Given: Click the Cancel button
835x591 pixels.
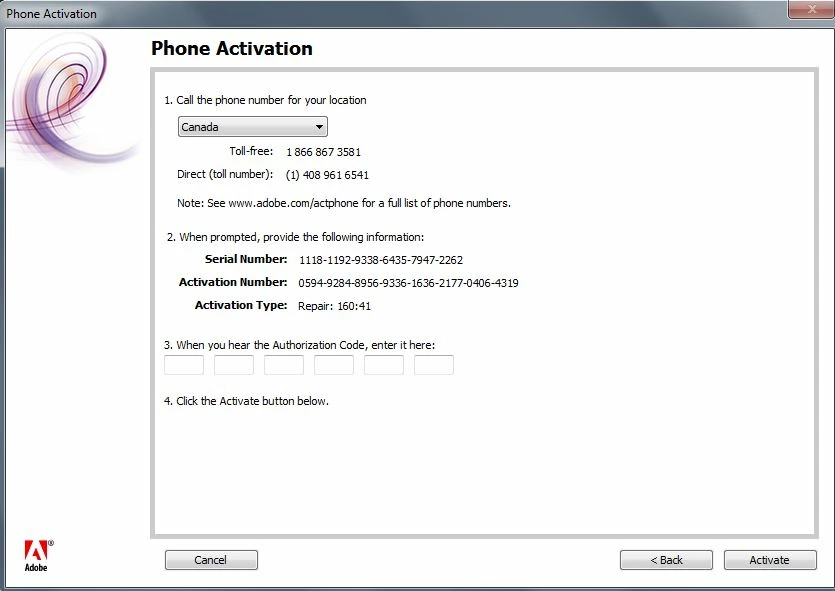Looking at the screenshot, I should pos(211,560).
